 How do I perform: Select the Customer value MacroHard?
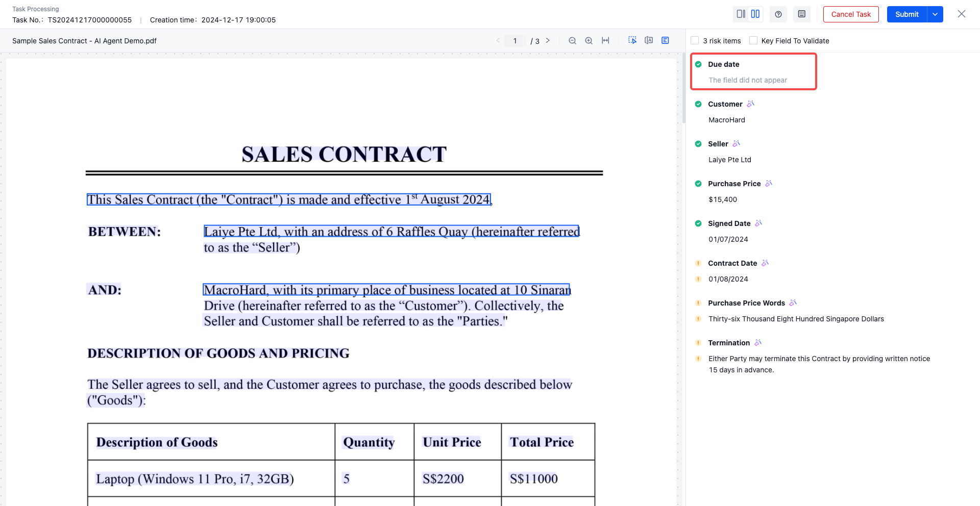pos(727,120)
